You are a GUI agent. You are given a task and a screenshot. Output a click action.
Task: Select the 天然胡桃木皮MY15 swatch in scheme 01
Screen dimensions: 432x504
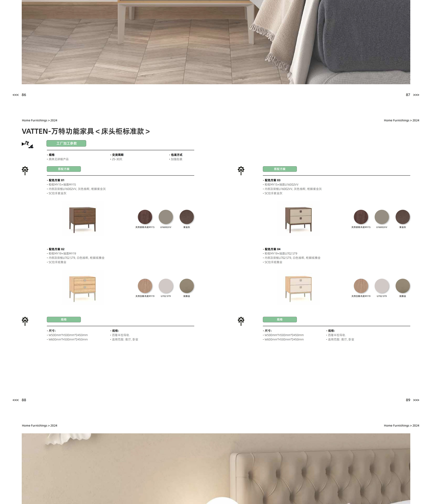145,217
